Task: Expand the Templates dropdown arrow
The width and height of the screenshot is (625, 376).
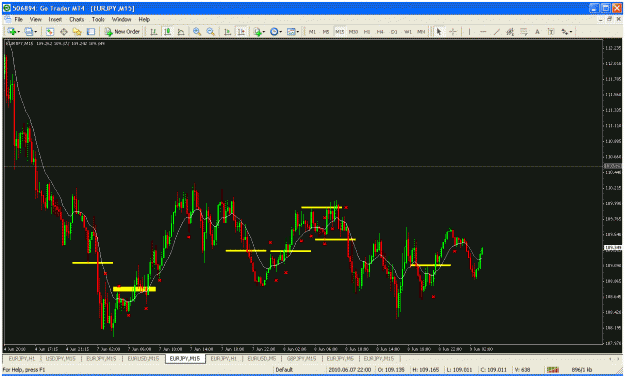Action: tap(298, 32)
